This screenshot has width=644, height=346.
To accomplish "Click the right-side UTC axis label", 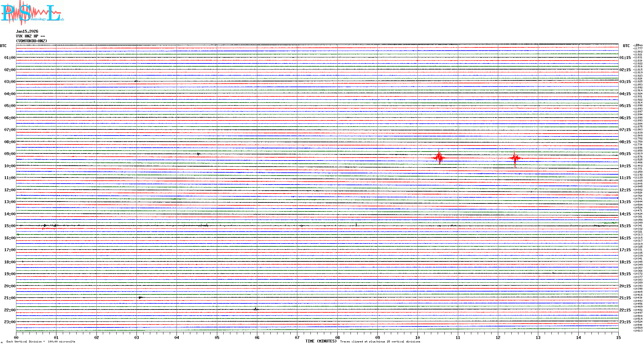I will tap(626, 46).
